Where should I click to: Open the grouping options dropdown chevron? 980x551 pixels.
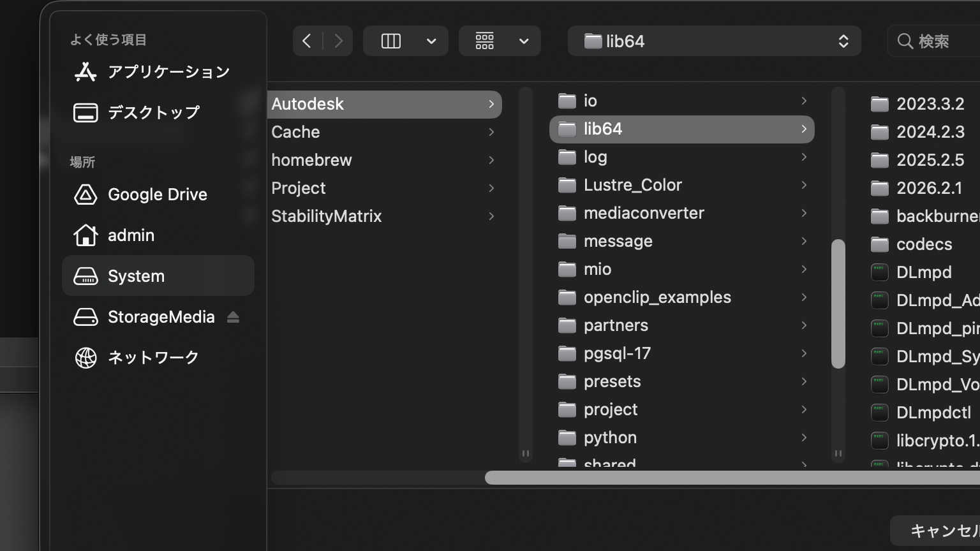(524, 41)
